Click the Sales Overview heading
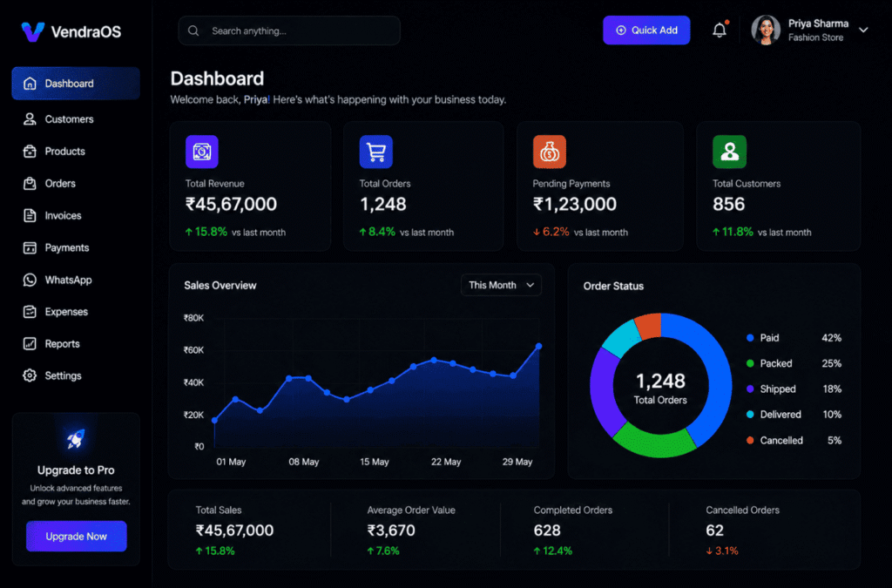The height and width of the screenshot is (588, 892). pyautogui.click(x=220, y=286)
